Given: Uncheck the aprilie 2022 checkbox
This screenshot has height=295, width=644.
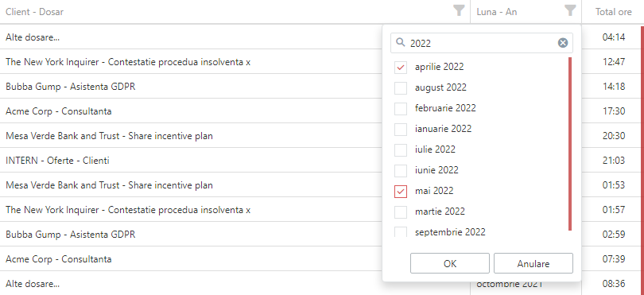Looking at the screenshot, I should pyautogui.click(x=401, y=68).
